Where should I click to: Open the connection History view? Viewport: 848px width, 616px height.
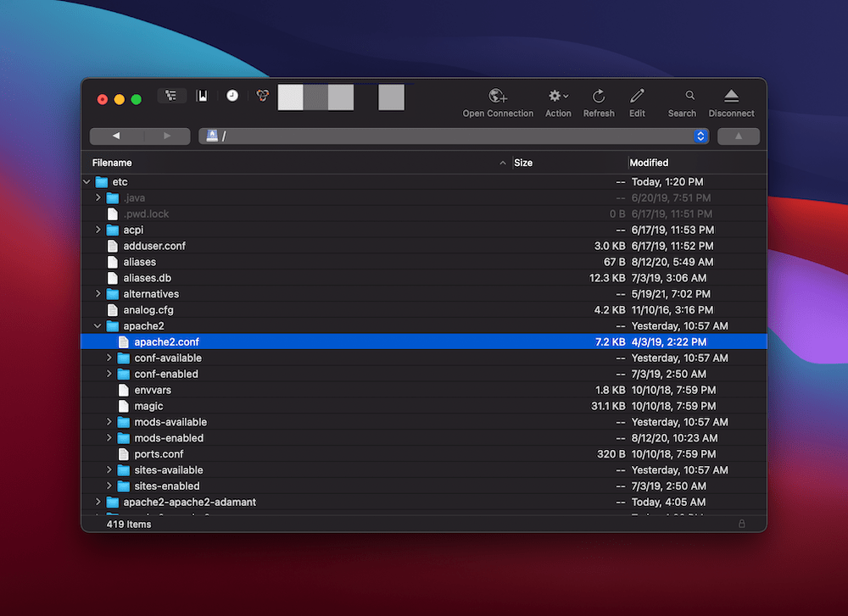[232, 97]
